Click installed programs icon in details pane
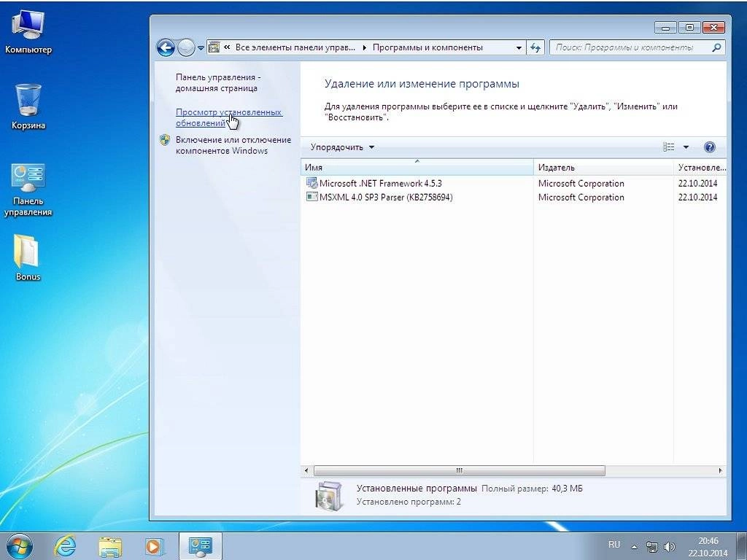This screenshot has width=747, height=560. click(328, 496)
